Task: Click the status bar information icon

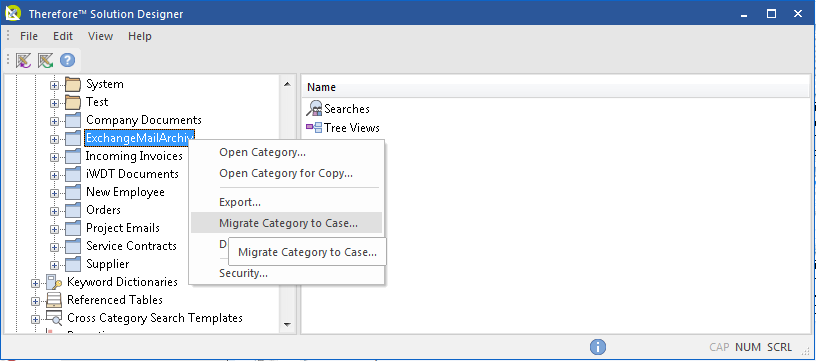Action: (x=598, y=347)
